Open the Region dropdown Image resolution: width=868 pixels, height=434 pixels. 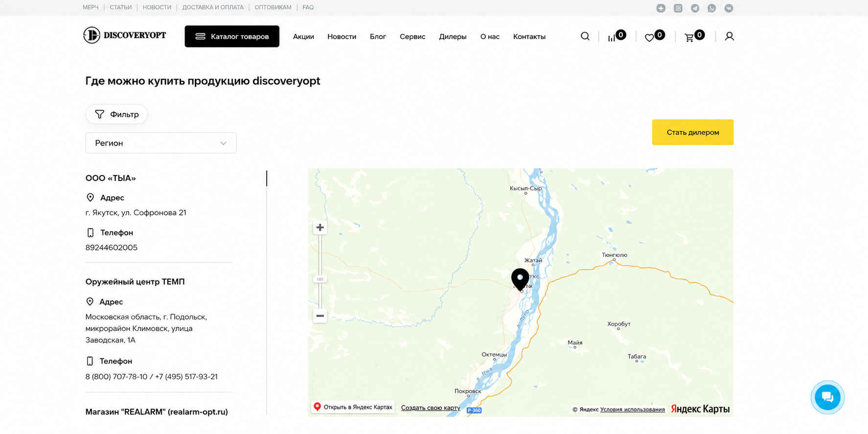point(161,143)
